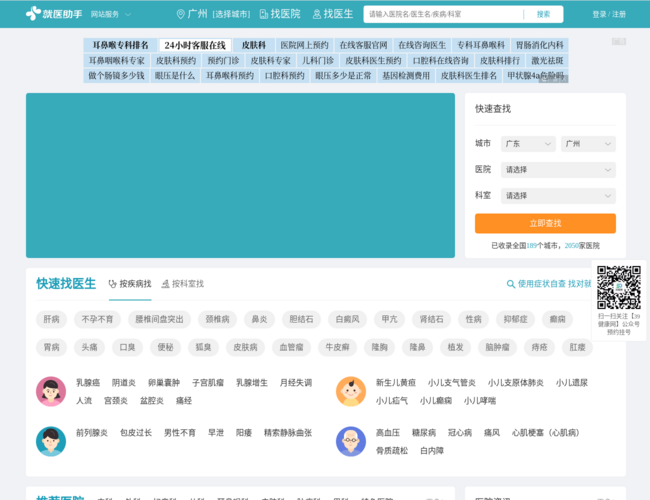Image resolution: width=650 pixels, height=500 pixels.
Task: Click the doctor icon beside 找医生
Action: [x=317, y=14]
